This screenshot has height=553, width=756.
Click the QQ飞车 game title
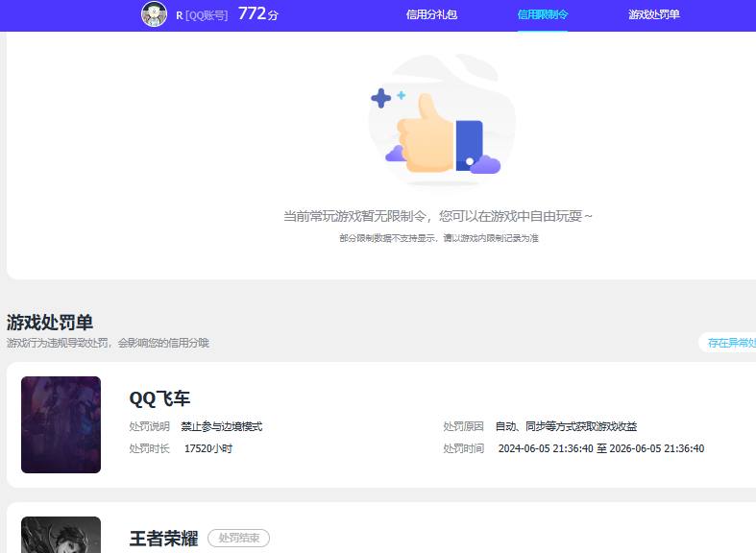159,398
